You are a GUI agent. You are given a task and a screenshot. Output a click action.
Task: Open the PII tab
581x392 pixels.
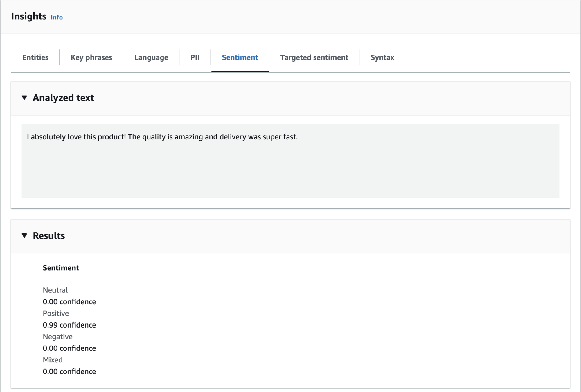pos(195,57)
